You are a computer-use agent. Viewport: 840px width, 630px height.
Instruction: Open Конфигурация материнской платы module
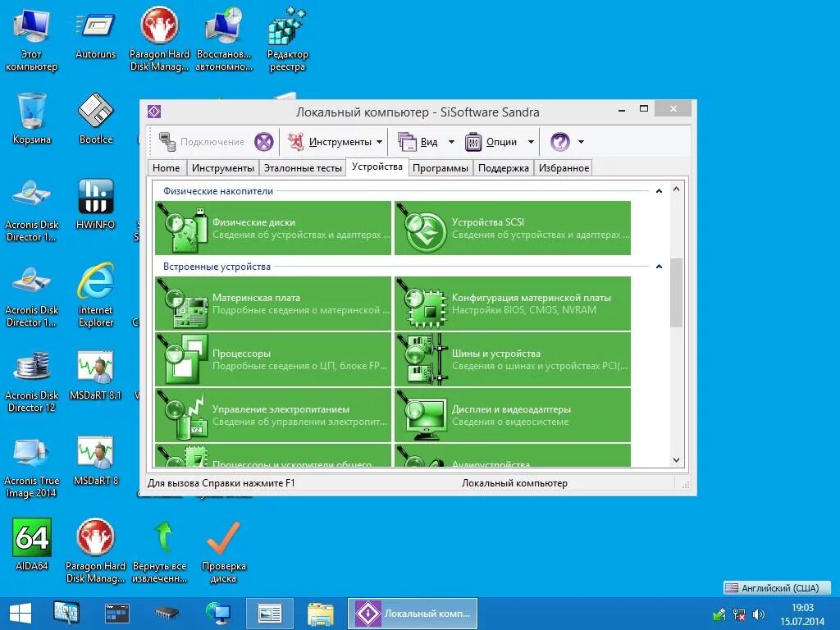(513, 304)
